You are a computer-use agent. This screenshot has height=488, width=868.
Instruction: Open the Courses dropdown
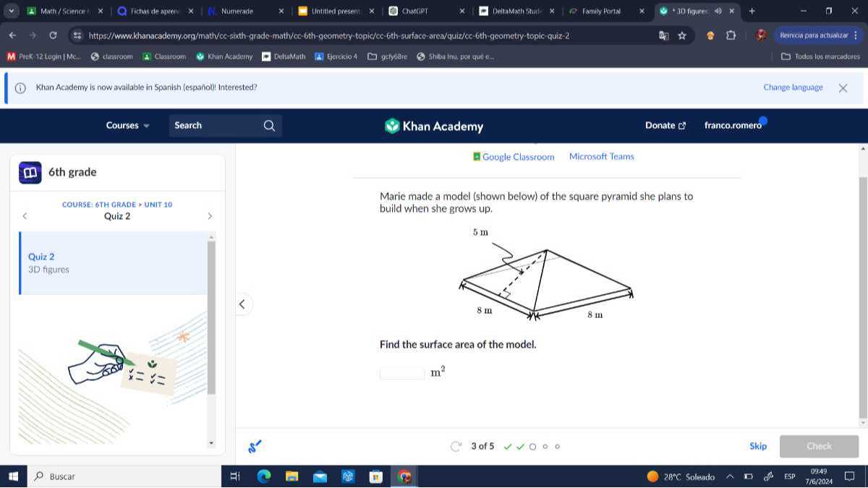(127, 125)
